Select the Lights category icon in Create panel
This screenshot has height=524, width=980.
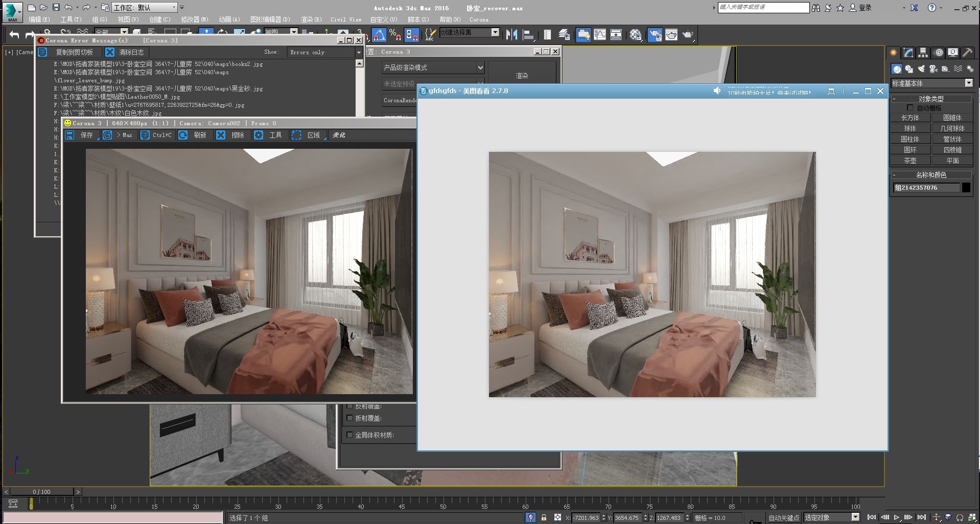pos(921,69)
